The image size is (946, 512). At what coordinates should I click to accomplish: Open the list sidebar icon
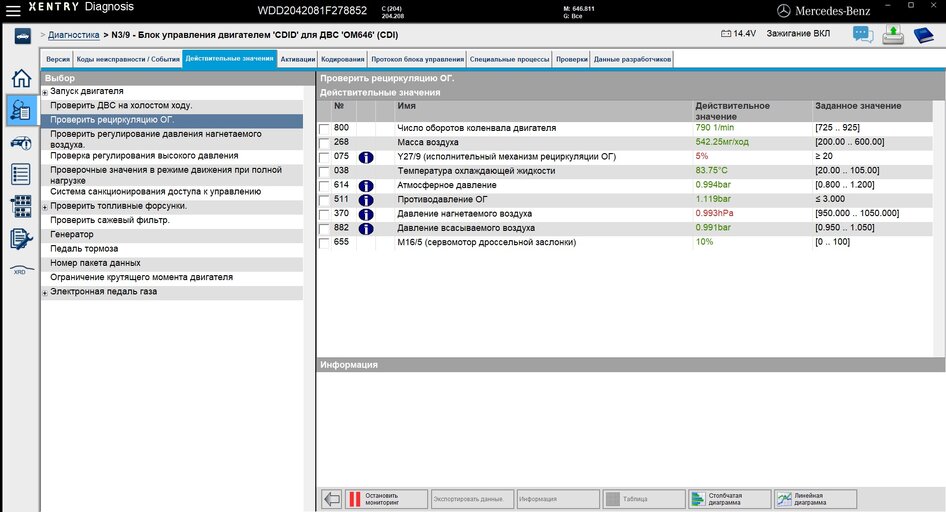point(21,174)
